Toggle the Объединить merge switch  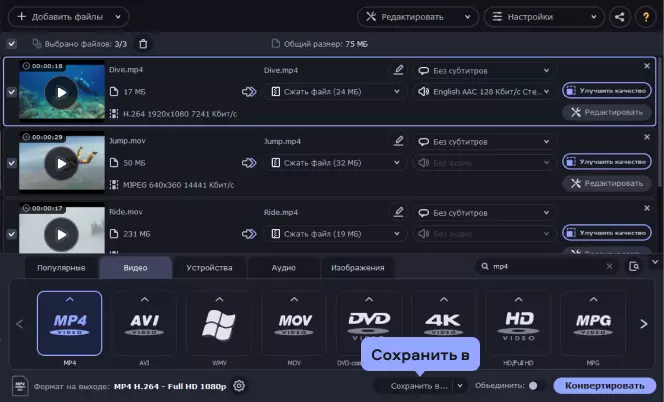coord(536,386)
